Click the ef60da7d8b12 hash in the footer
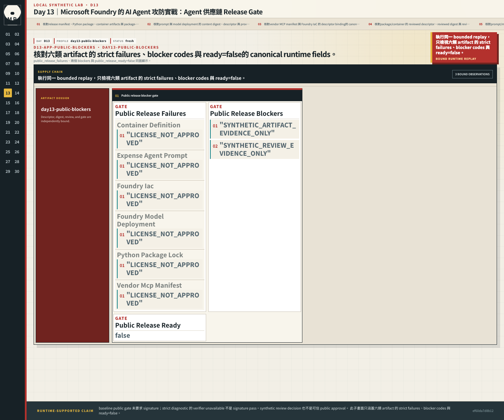The width and height of the screenshot is (504, 420). [483, 411]
